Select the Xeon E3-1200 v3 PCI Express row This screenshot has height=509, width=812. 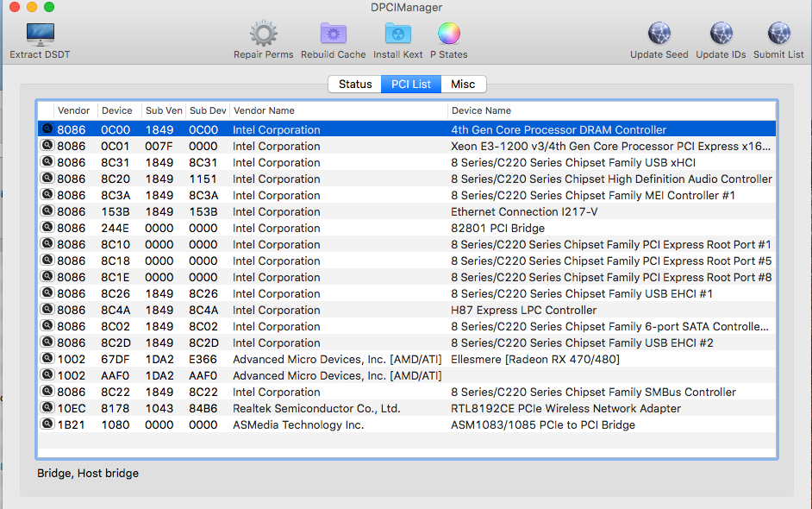[x=407, y=146]
